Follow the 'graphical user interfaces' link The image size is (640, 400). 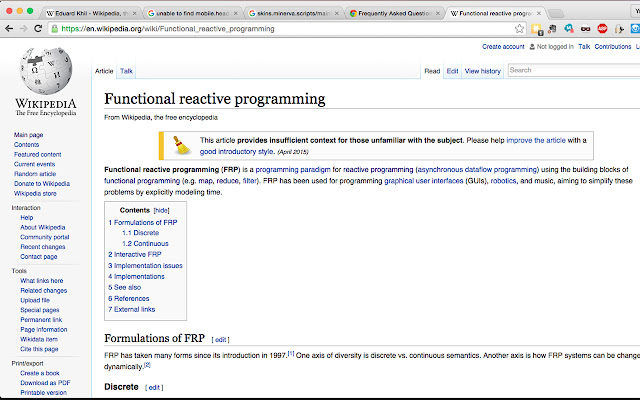(424, 181)
